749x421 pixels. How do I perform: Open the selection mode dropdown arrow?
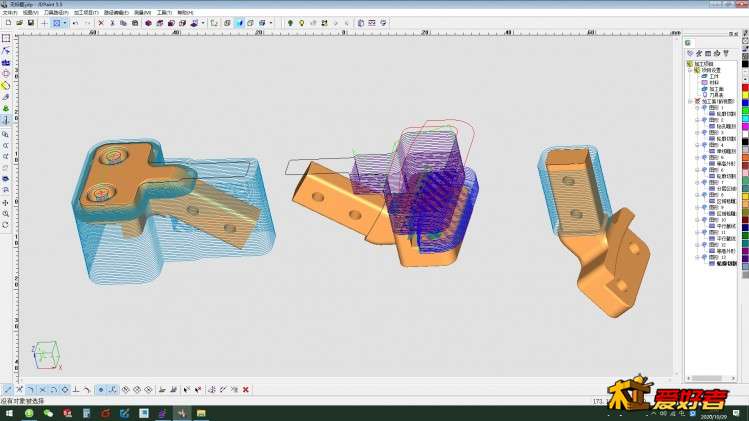pyautogui.click(x=65, y=23)
